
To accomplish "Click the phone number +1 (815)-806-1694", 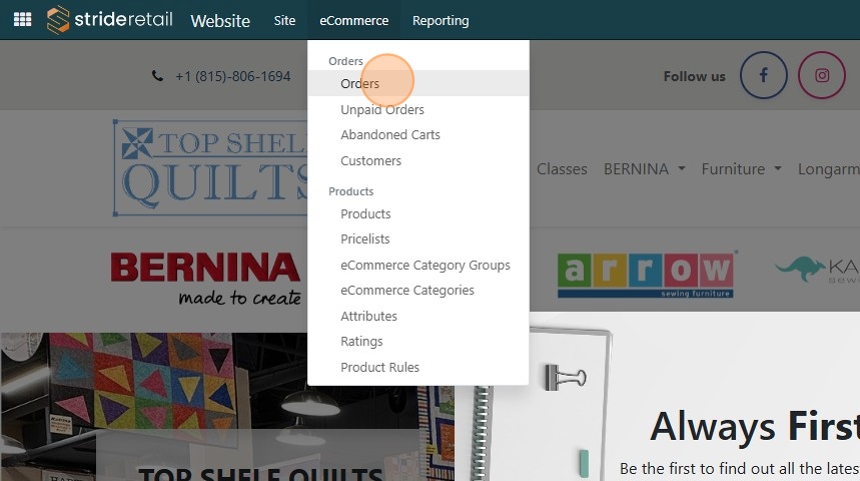I will coord(233,76).
